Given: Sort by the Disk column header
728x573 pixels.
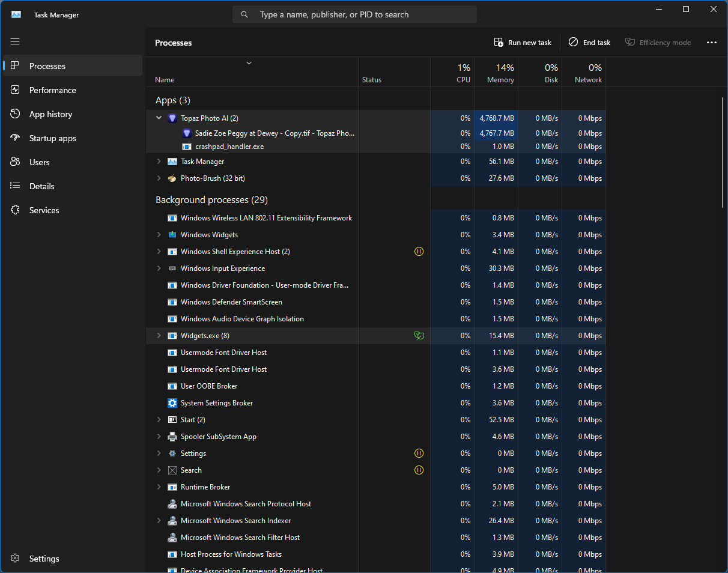Looking at the screenshot, I should [x=540, y=73].
